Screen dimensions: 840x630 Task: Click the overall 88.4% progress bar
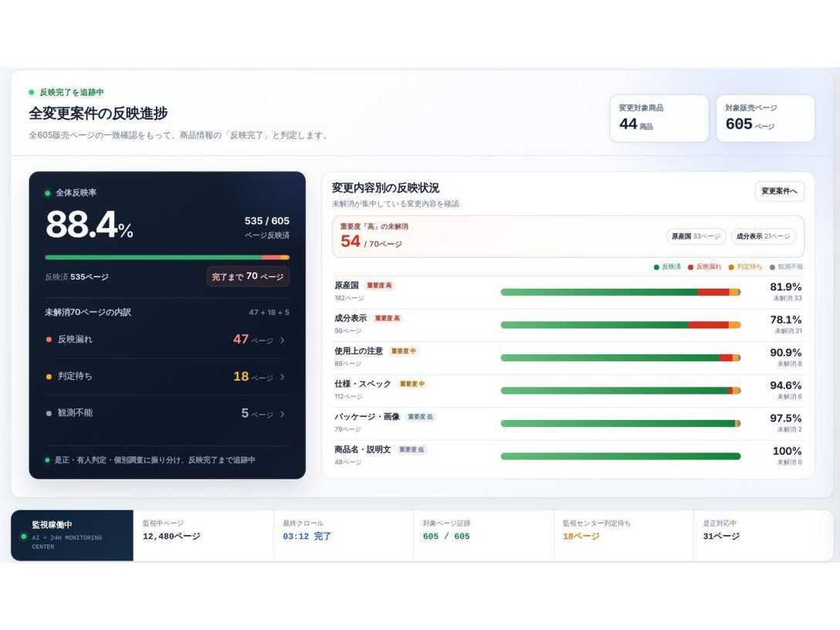[x=167, y=258]
